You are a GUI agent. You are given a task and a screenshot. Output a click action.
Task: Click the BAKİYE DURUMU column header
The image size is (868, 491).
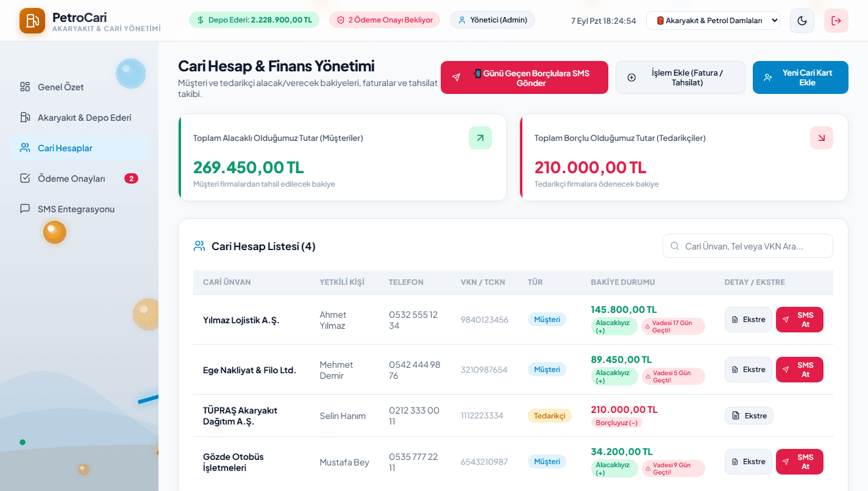coord(623,282)
